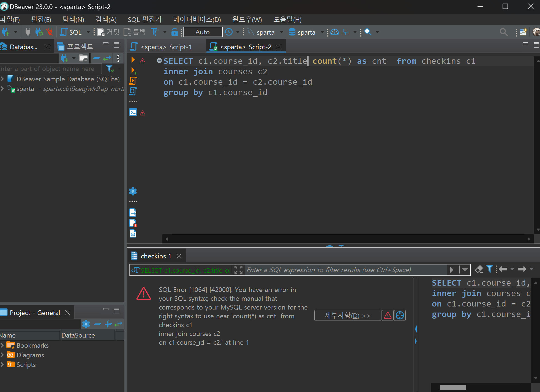
Task: Click the SQL button in main toolbar
Action: pyautogui.click(x=71, y=32)
